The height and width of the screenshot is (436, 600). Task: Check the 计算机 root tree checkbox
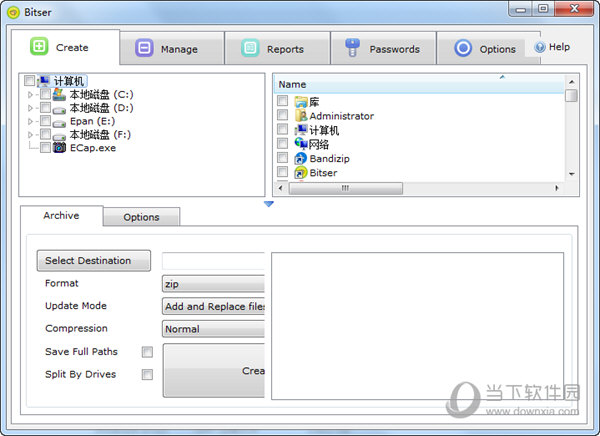(x=29, y=80)
